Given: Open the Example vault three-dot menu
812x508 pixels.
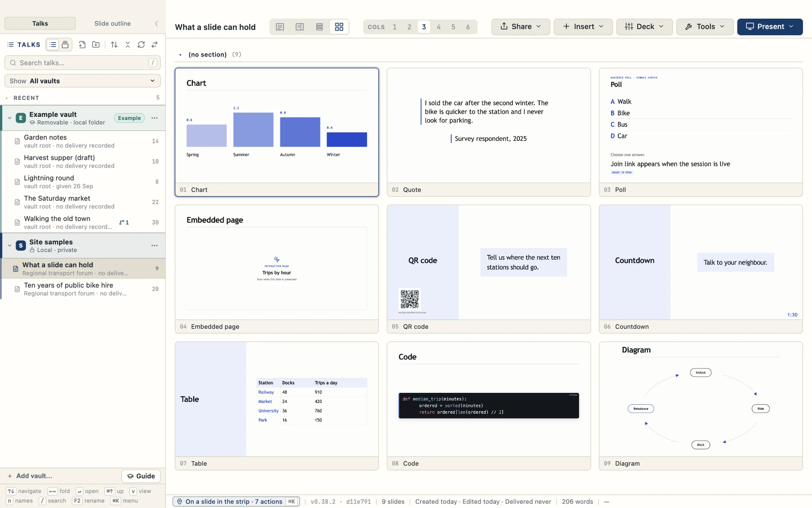Looking at the screenshot, I should click(155, 118).
